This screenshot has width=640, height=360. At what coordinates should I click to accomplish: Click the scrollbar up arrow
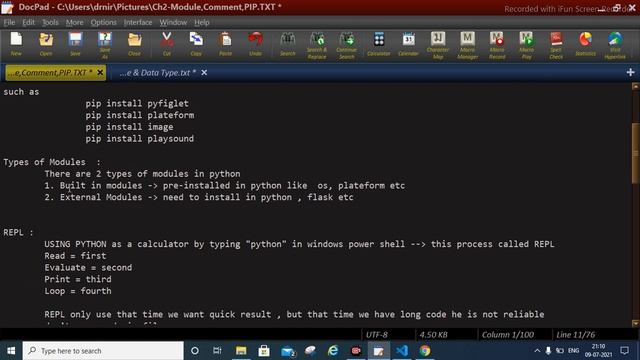click(x=636, y=86)
